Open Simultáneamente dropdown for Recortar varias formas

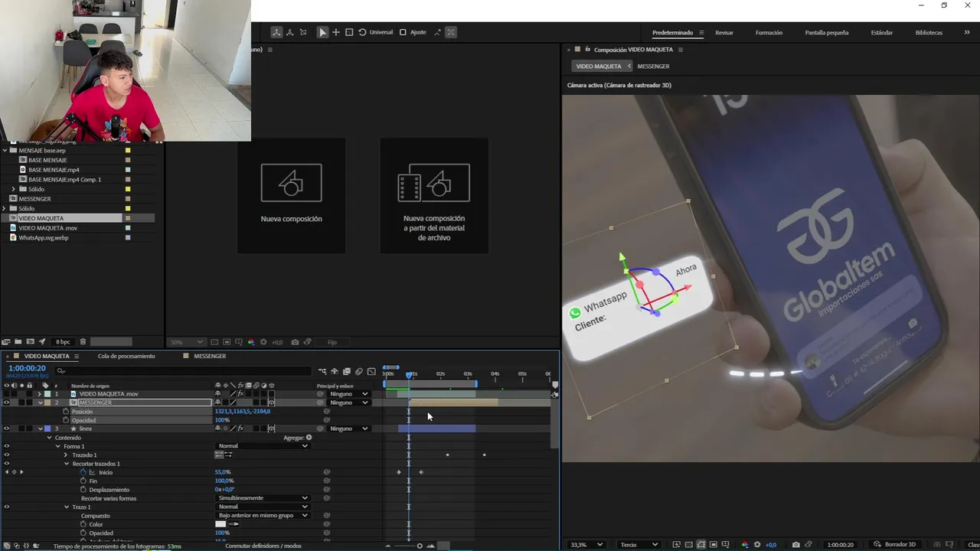[263, 498]
